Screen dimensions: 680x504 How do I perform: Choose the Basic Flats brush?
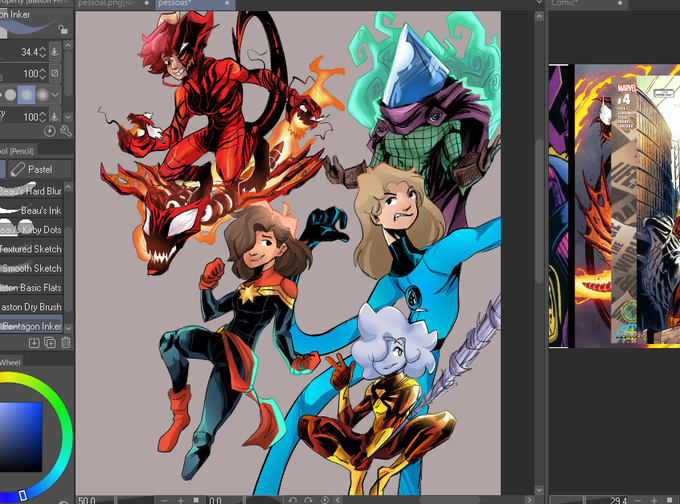pyautogui.click(x=31, y=288)
